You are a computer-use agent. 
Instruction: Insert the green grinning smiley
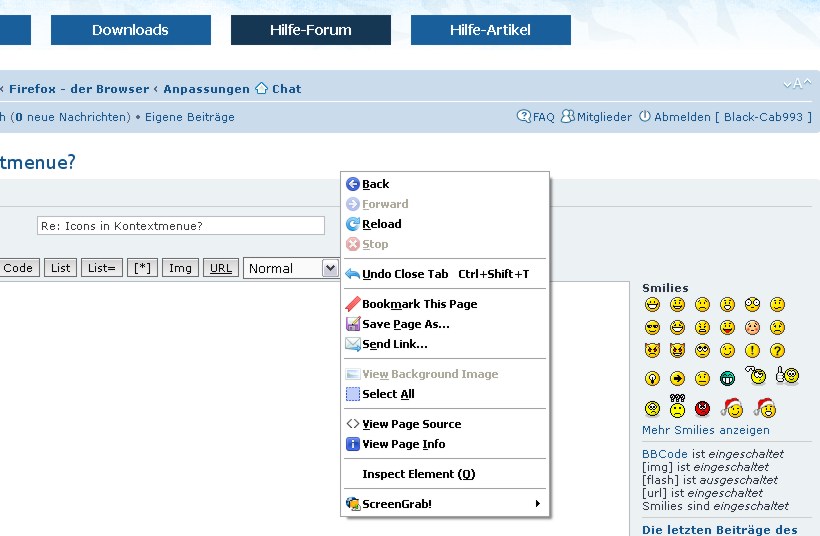point(727,378)
